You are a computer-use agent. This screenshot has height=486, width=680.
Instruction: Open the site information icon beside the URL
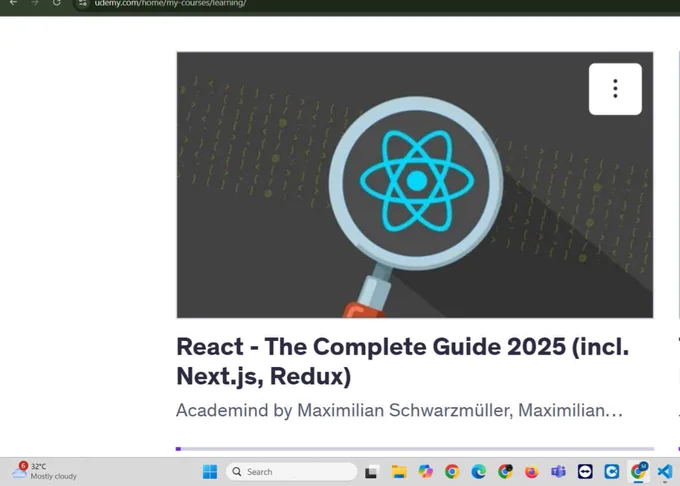coord(82,3)
